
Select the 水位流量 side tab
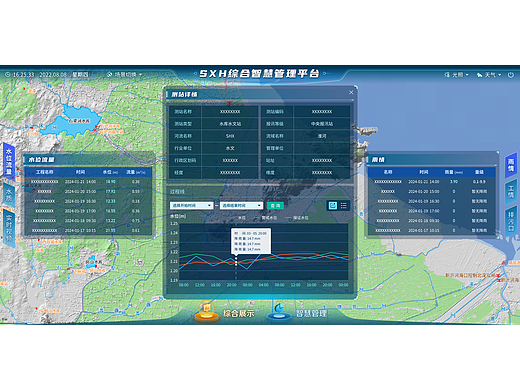tap(9, 160)
